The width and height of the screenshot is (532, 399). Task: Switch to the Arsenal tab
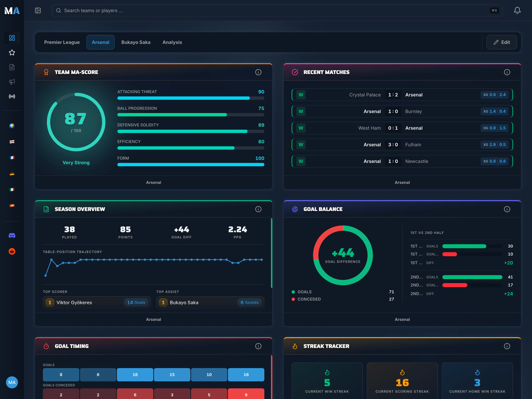(101, 42)
